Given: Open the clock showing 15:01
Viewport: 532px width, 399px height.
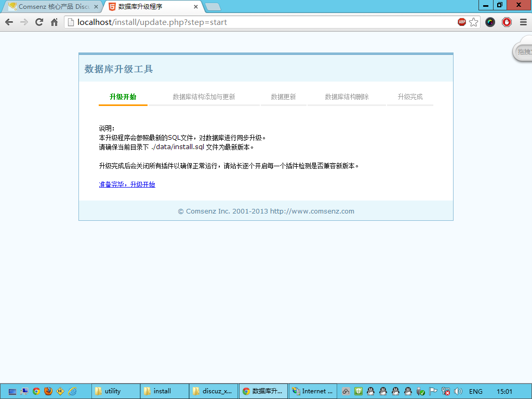Looking at the screenshot, I should click(504, 392).
